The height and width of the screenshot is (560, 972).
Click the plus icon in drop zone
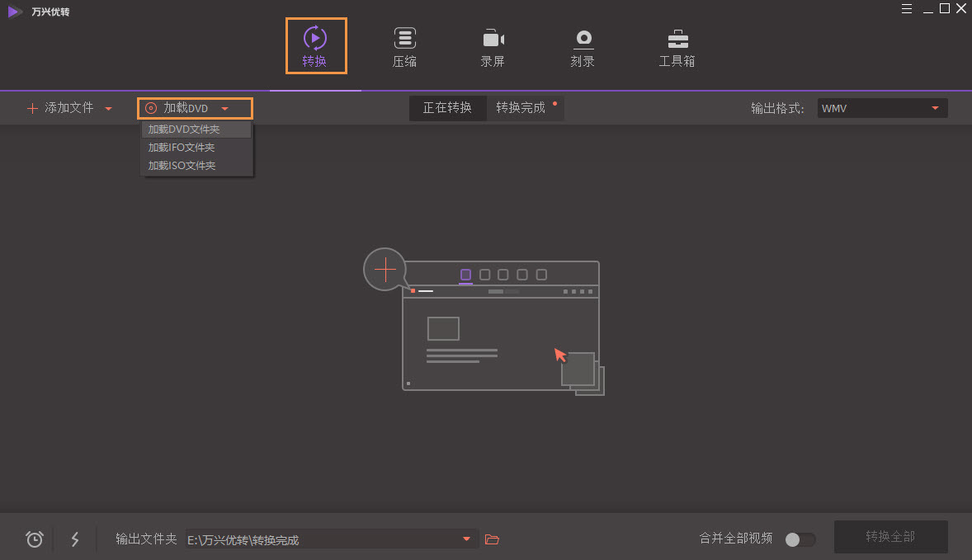(385, 269)
